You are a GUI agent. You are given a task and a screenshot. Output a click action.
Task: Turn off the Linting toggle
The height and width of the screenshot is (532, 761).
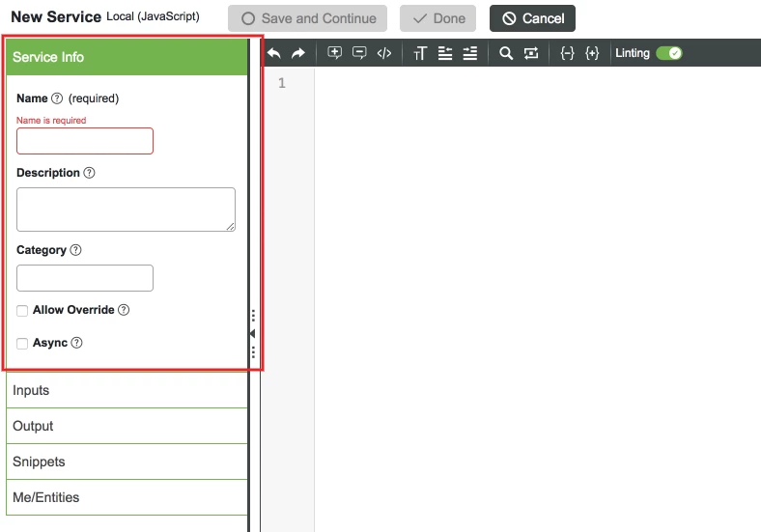pos(669,53)
